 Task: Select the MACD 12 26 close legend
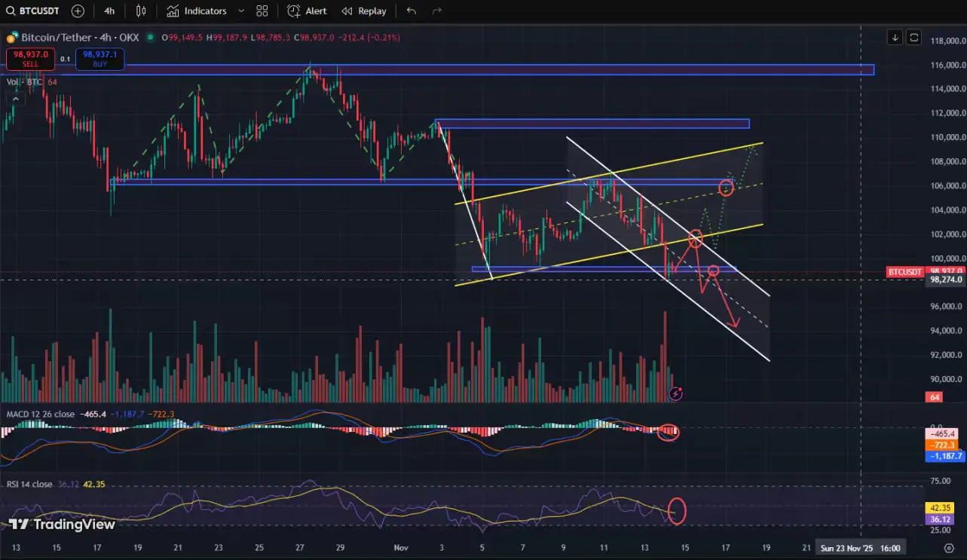pos(42,414)
